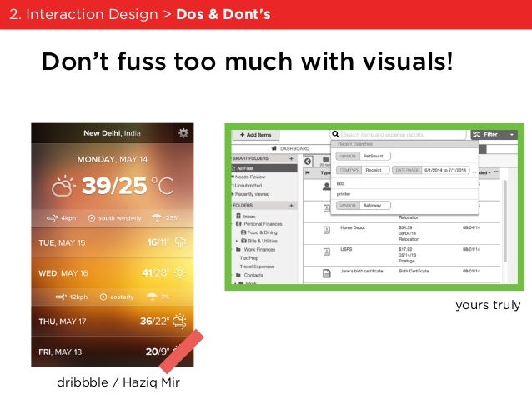Tap FRI, MAY 18 forecast row
This screenshot has width=532, height=399.
point(113,352)
